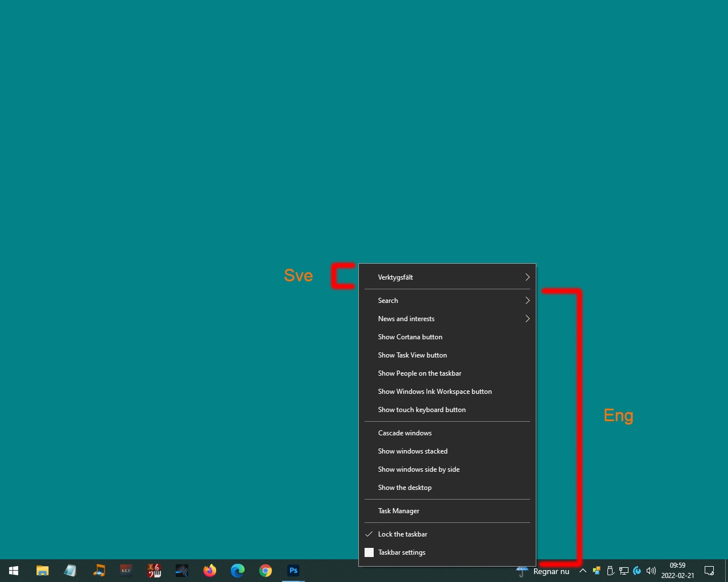Open the Windows Start menu
The image size is (728, 582).
tap(14, 571)
